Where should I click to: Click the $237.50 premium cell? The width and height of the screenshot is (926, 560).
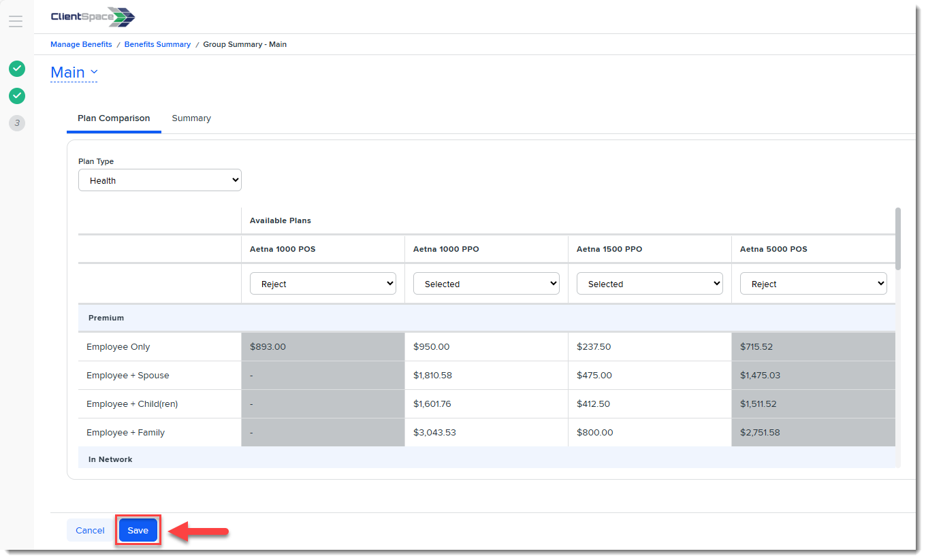(x=650, y=347)
